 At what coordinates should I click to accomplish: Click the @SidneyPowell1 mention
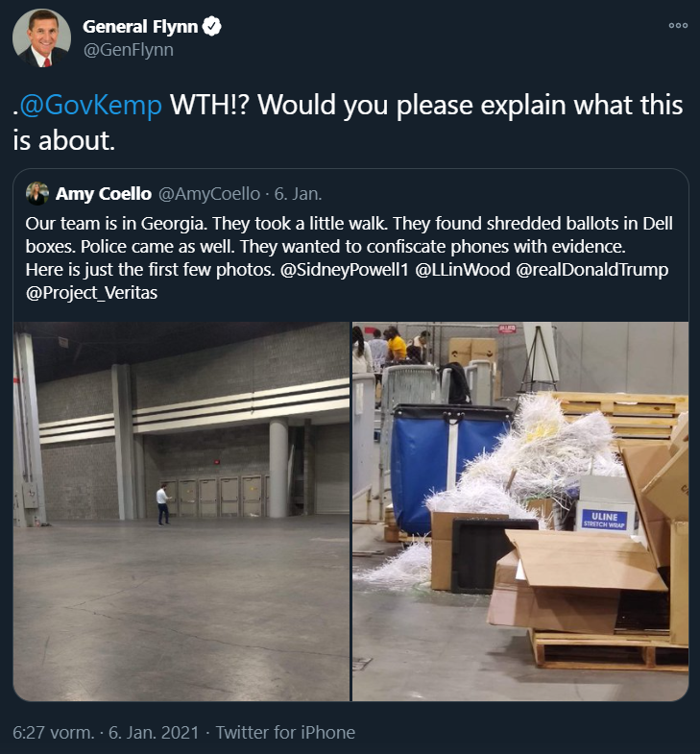[344, 270]
